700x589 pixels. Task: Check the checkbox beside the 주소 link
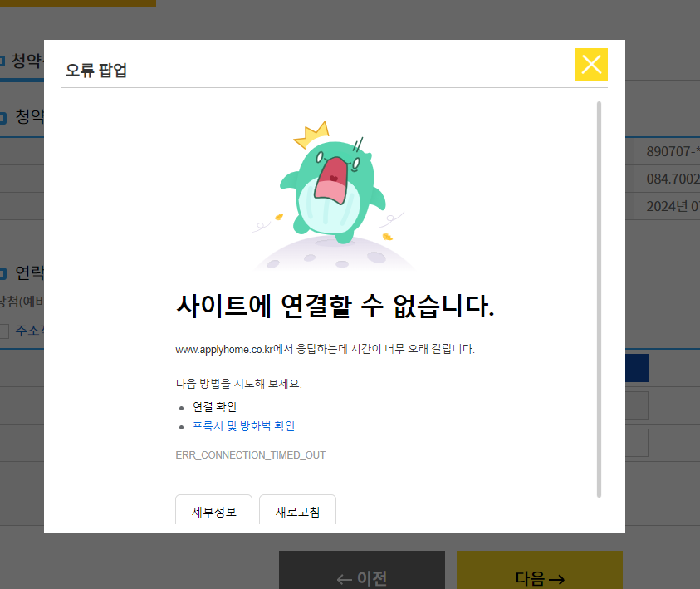[5, 331]
